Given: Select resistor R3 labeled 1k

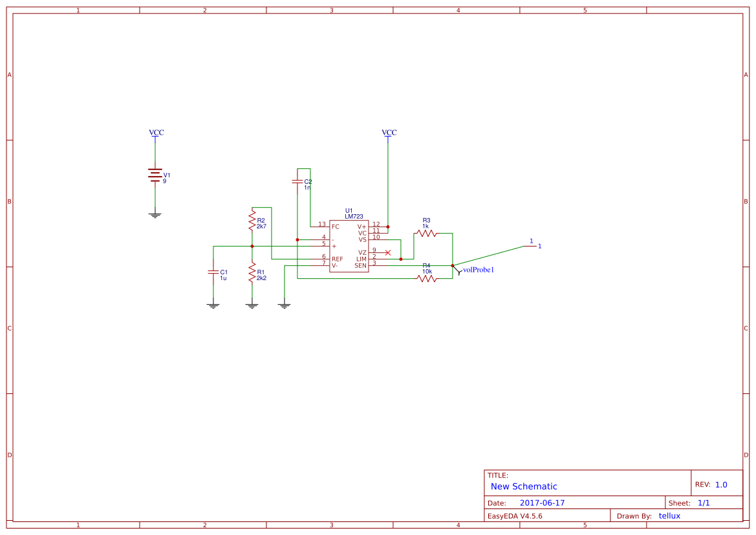Looking at the screenshot, I should click(x=427, y=234).
